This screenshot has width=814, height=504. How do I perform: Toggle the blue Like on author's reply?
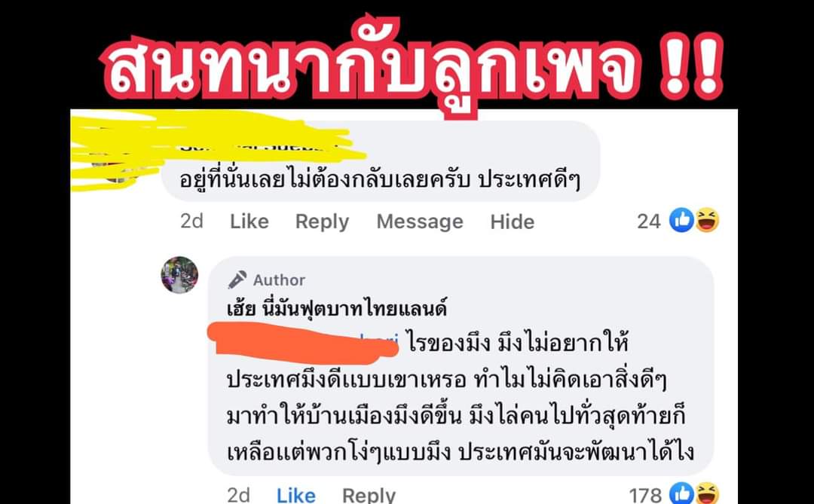click(x=296, y=495)
